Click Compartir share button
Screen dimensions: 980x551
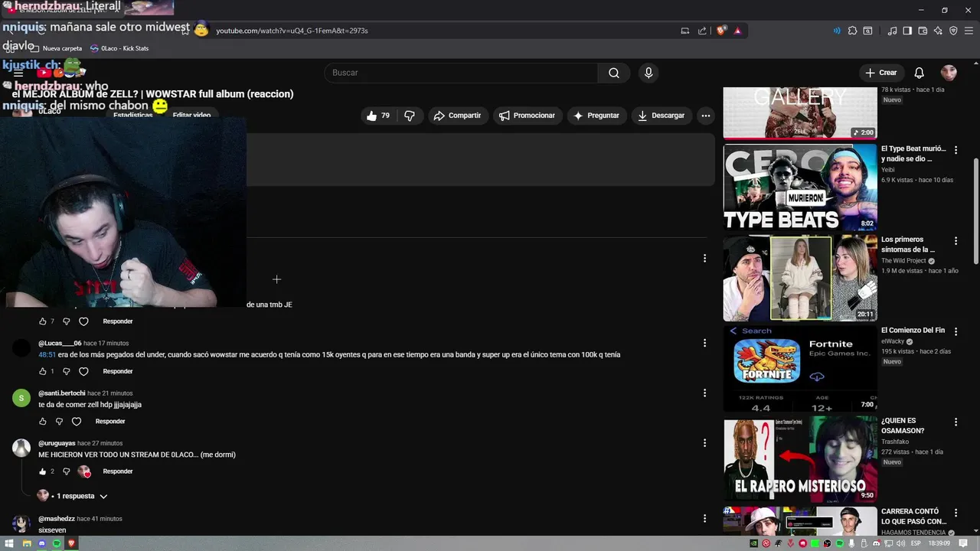click(458, 116)
